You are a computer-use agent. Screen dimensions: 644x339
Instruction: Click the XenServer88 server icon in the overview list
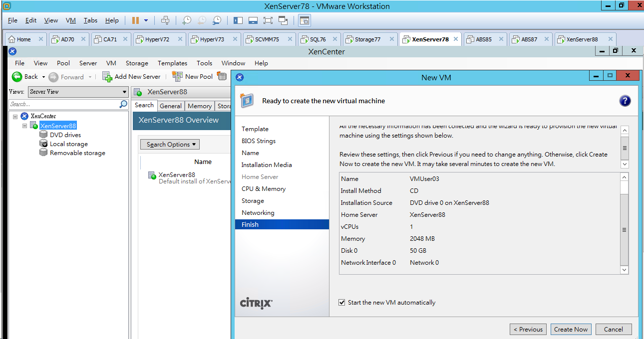pos(152,175)
